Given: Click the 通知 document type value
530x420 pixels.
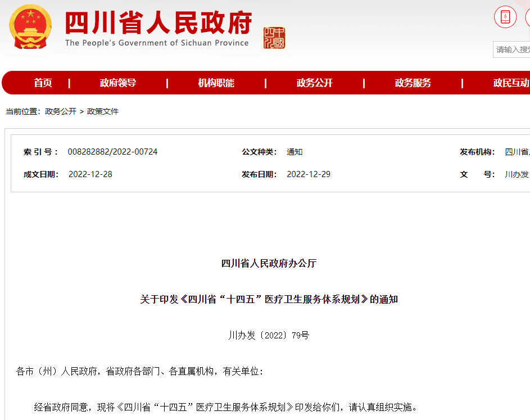Looking at the screenshot, I should point(295,152).
